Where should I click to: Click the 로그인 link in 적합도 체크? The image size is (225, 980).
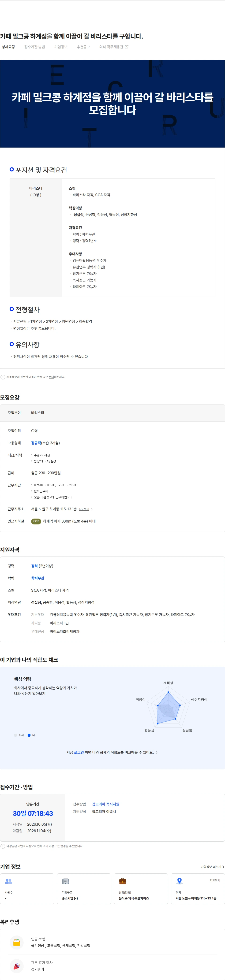(x=79, y=752)
